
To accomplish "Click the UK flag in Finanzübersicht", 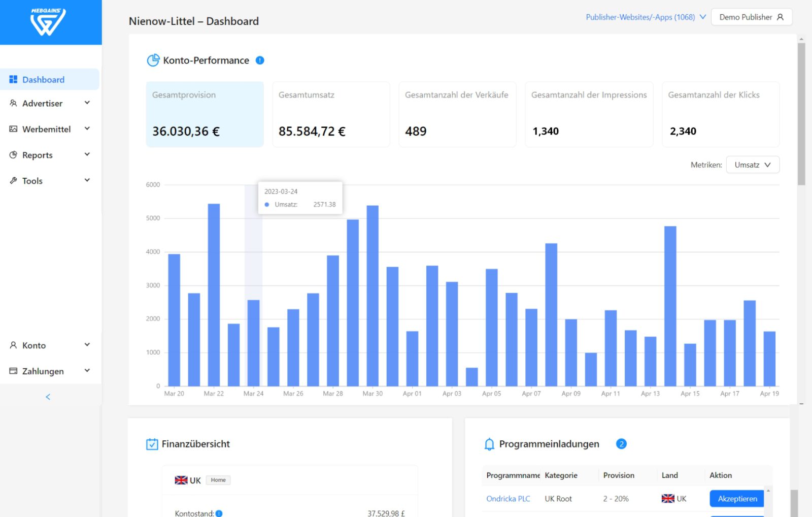I will (x=181, y=479).
